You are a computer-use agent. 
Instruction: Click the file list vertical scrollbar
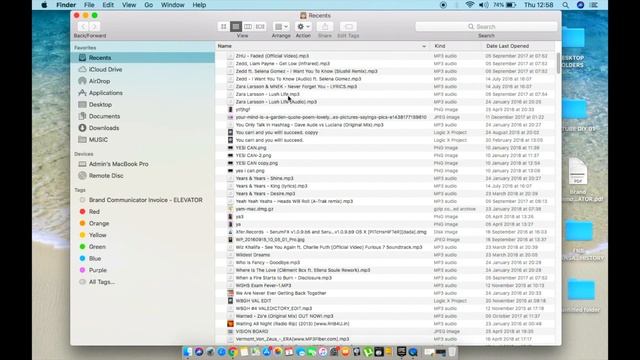point(558,63)
